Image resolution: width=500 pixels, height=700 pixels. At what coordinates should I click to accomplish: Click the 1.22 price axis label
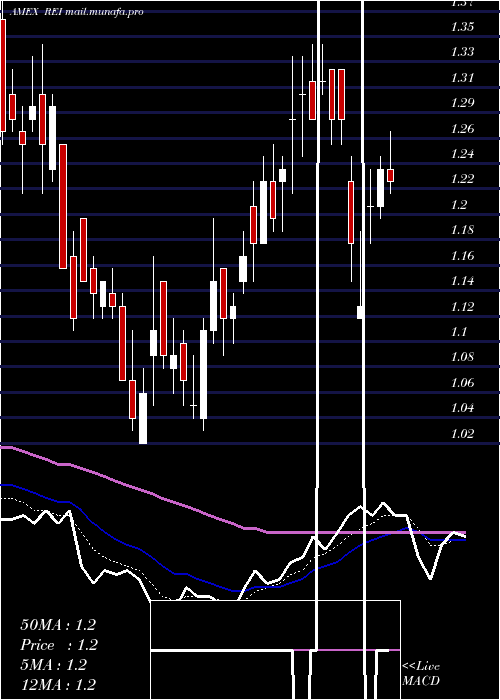coord(462,179)
